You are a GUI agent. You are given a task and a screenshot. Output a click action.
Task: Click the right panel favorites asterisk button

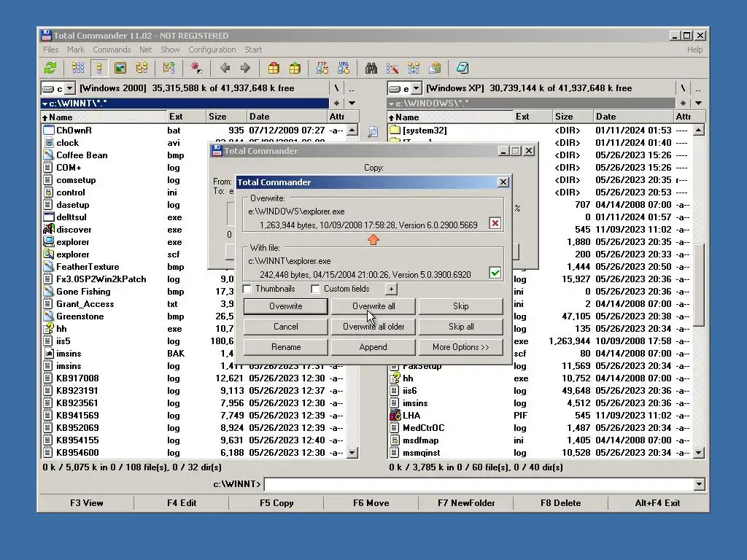click(683, 104)
